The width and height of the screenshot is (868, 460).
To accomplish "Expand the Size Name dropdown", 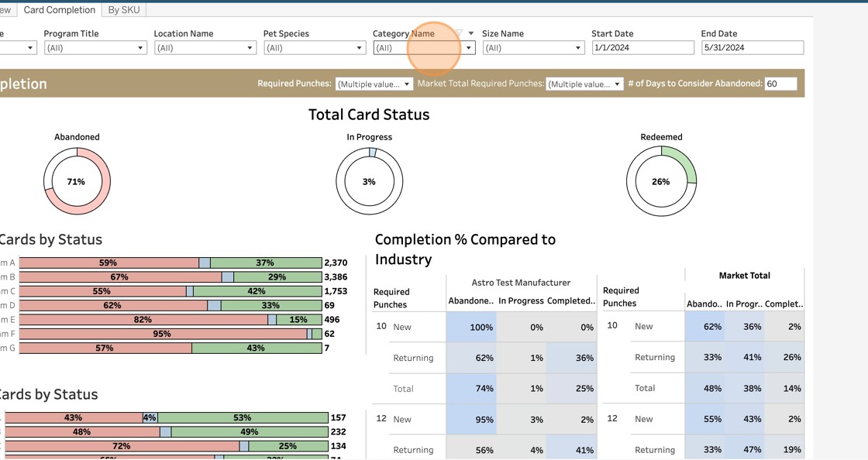I will pyautogui.click(x=533, y=48).
